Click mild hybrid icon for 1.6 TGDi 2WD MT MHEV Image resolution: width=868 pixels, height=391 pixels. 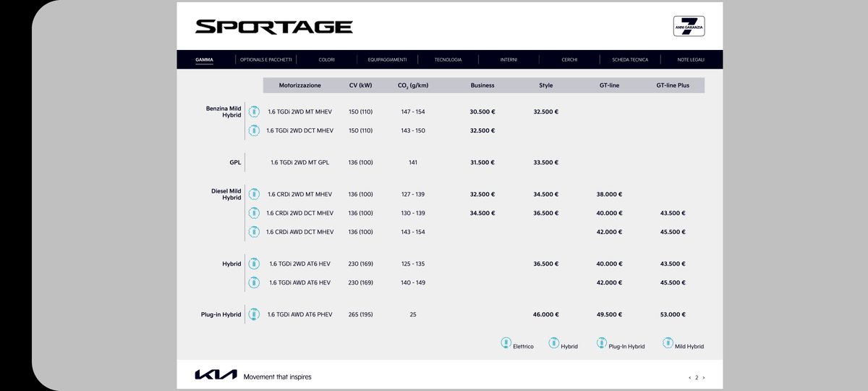tap(254, 112)
